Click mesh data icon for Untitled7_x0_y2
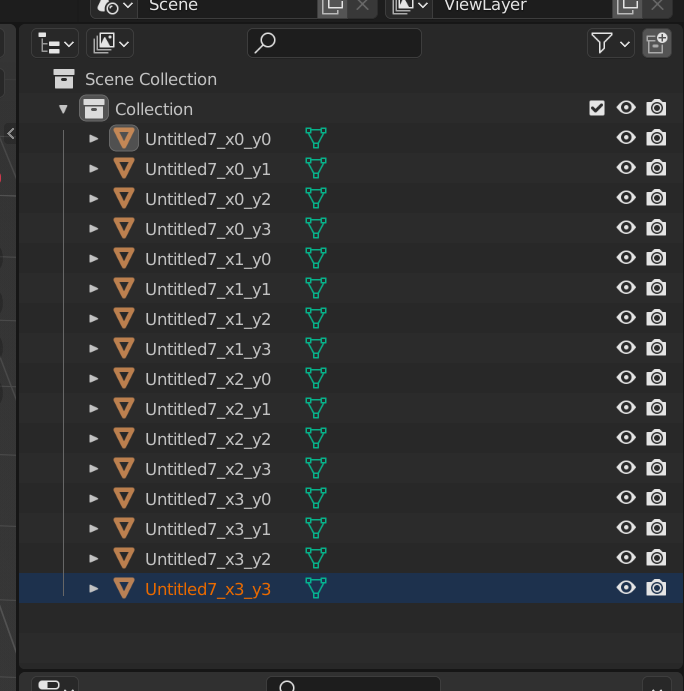684x691 pixels. point(316,198)
